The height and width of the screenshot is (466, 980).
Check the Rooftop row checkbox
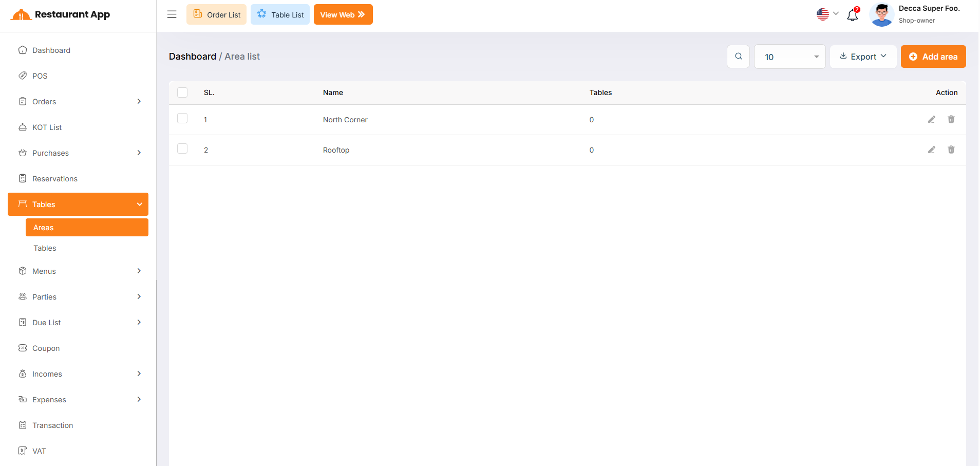[x=182, y=149]
